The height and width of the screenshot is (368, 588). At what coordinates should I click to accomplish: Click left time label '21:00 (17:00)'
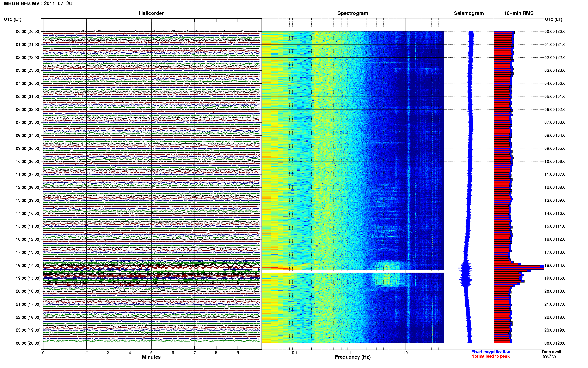pyautogui.click(x=28, y=304)
